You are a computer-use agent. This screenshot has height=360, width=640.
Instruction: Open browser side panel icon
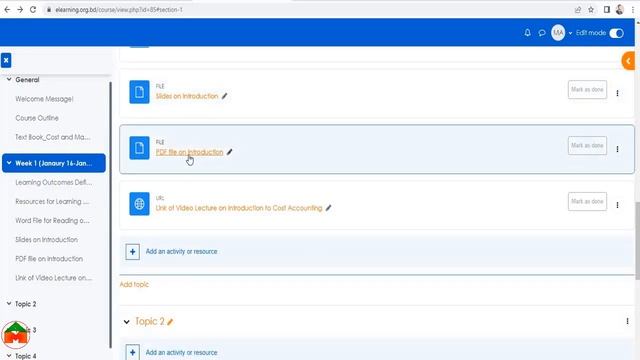(607, 9)
